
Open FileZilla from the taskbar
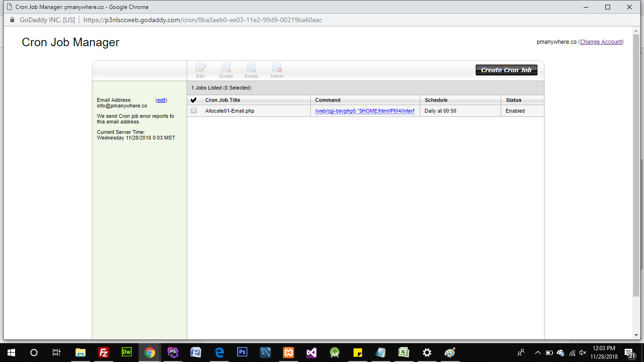point(104,352)
